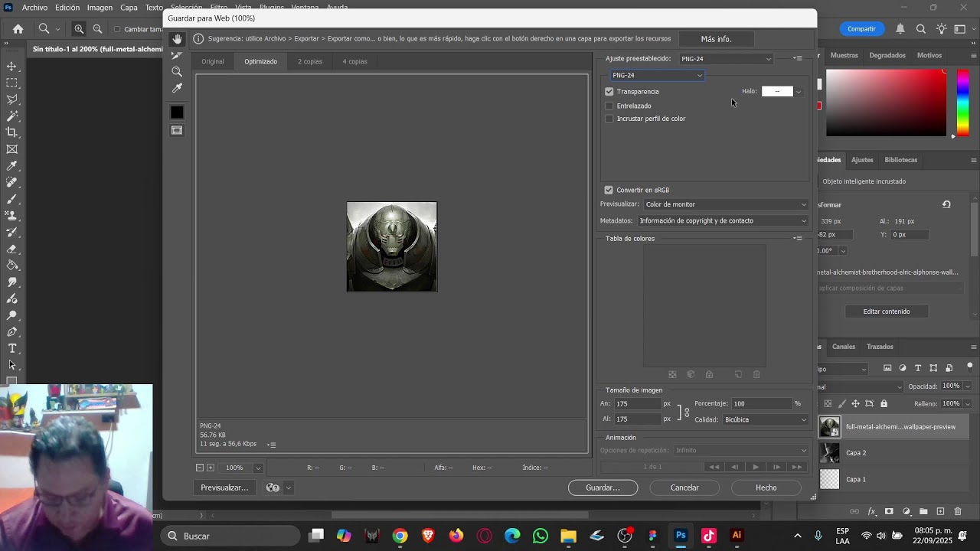Switch to the 4 copias tab
980x551 pixels.
(354, 61)
